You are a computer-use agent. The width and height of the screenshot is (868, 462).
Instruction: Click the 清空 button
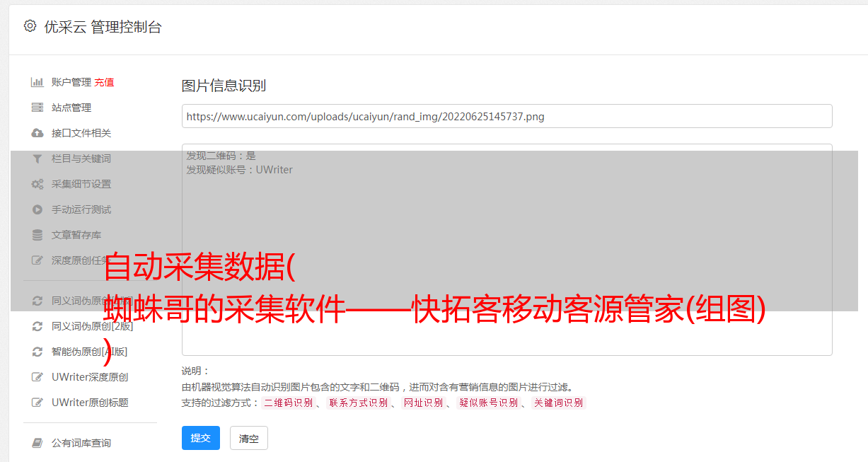pos(249,438)
